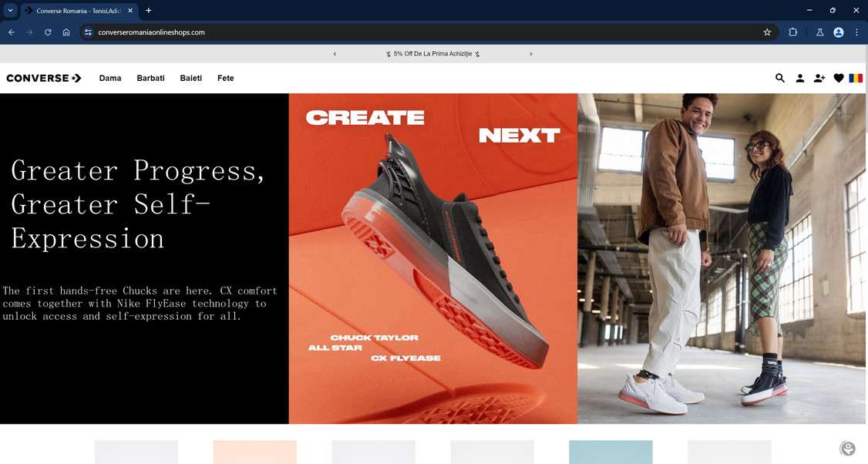Open the wishlist heart icon

tap(839, 78)
